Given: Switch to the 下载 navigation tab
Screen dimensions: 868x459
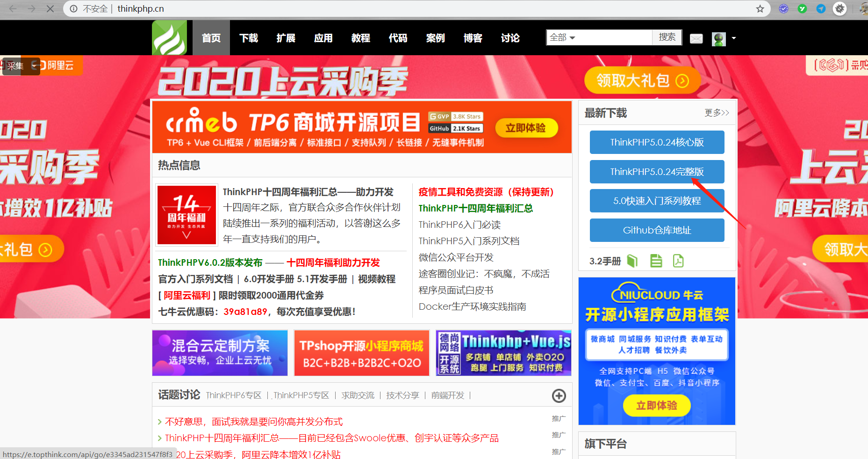Looking at the screenshot, I should click(x=248, y=38).
